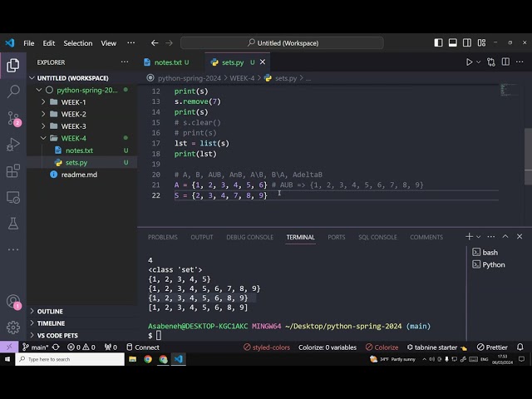Open the Extensions view

(13, 170)
